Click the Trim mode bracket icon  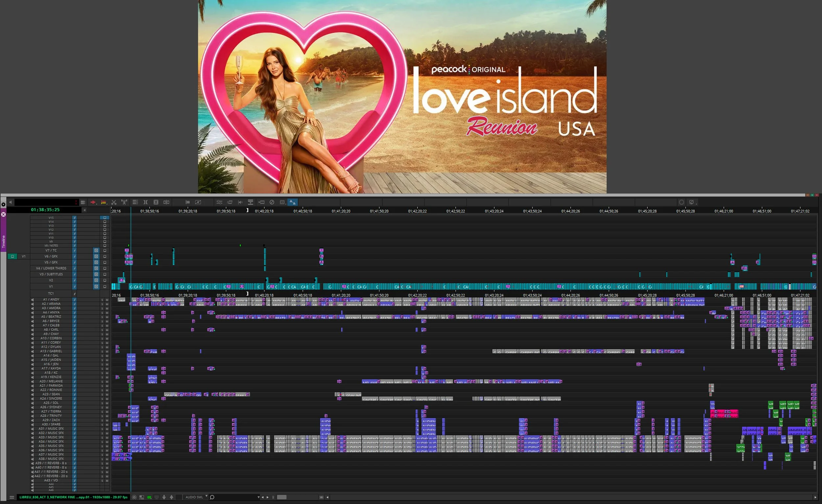(x=145, y=202)
